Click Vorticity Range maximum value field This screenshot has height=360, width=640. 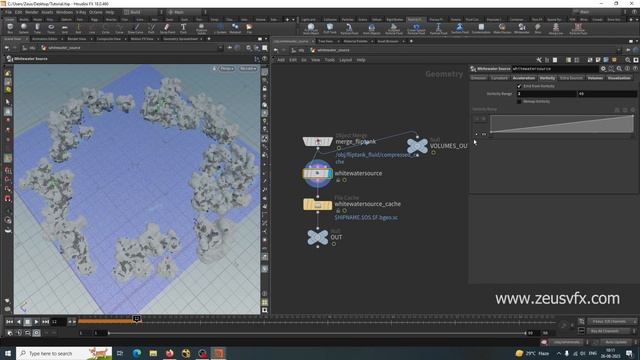pos(607,94)
